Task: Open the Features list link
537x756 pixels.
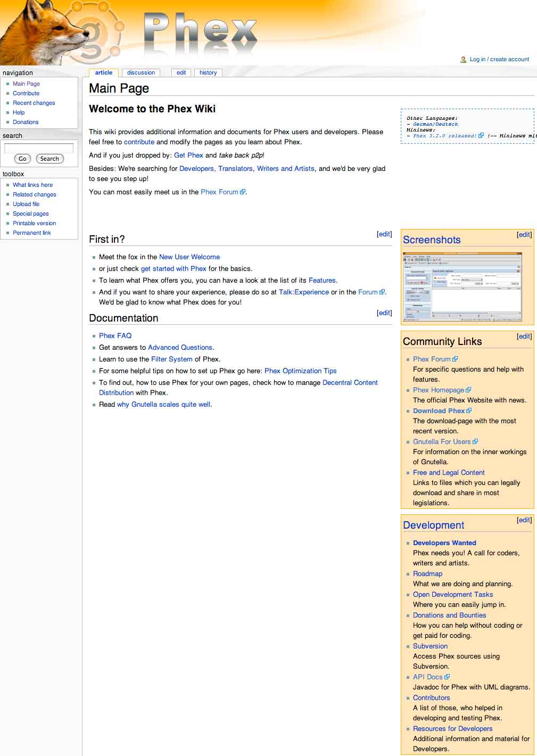Action: click(322, 281)
